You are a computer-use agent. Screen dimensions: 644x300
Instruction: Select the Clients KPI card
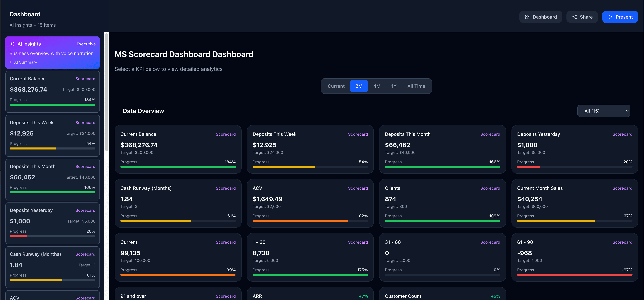pyautogui.click(x=442, y=203)
